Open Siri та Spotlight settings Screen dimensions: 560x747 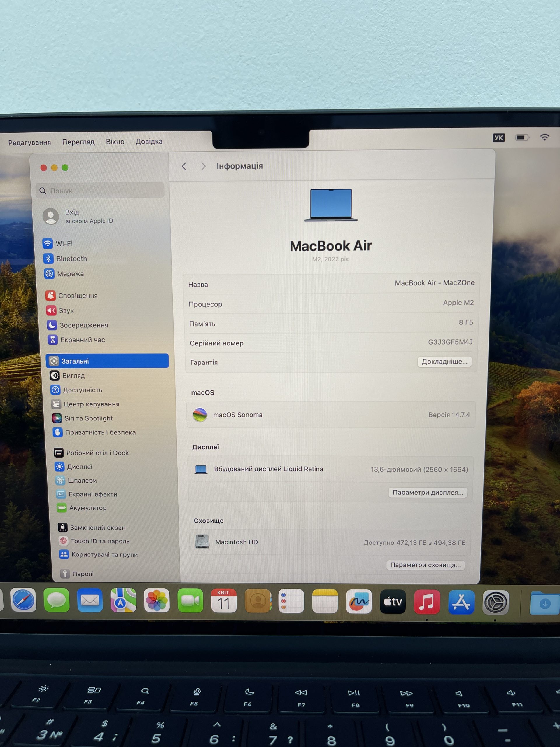[82, 418]
